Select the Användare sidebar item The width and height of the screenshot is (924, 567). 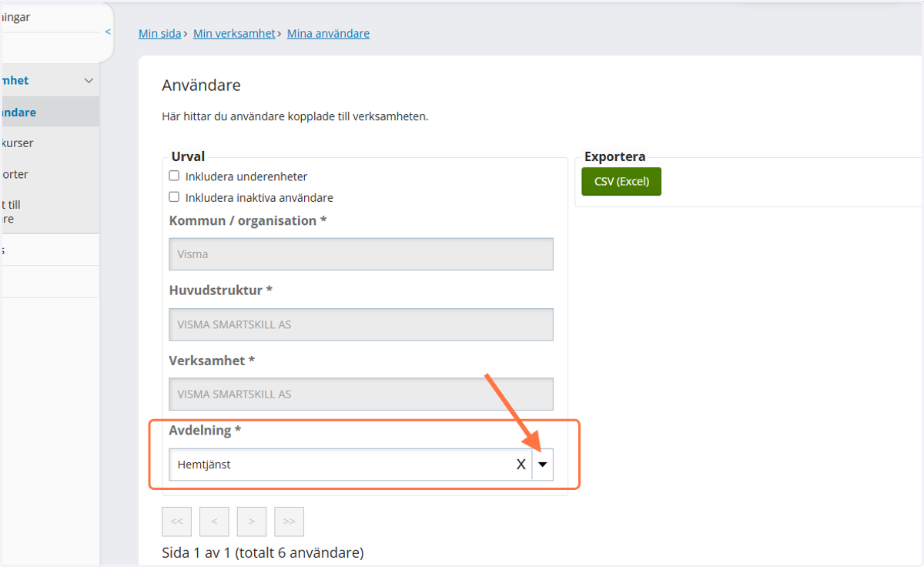pos(49,112)
